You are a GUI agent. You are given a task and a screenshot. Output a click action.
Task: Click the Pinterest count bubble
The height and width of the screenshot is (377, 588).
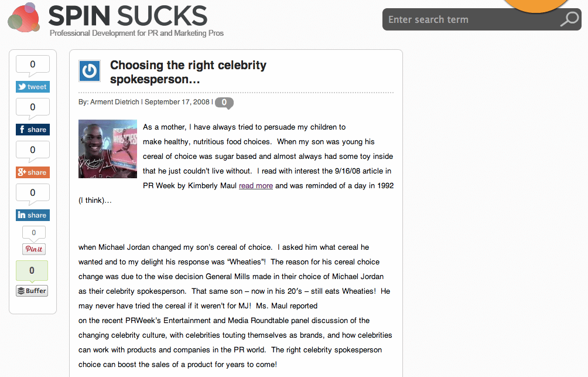click(33, 233)
